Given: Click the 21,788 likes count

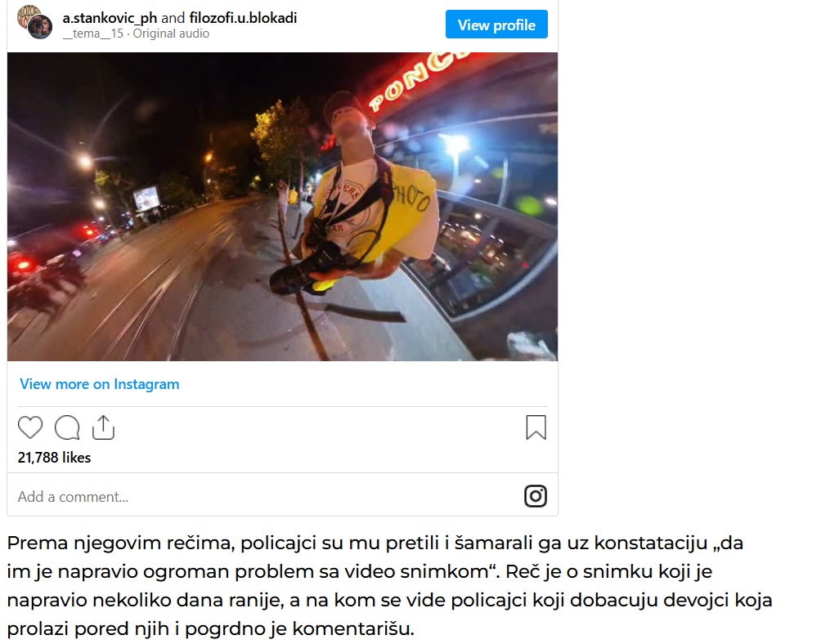Looking at the screenshot, I should click(x=54, y=458).
